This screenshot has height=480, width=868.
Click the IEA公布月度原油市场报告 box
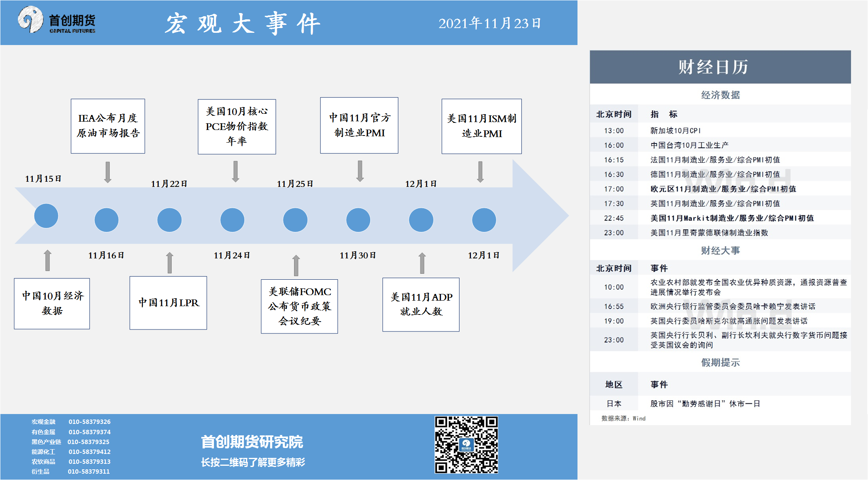click(108, 126)
